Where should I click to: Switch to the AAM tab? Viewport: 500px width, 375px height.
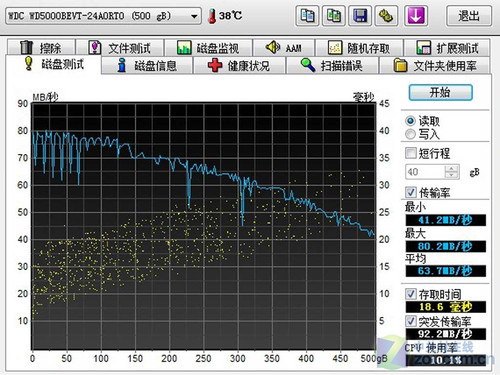click(284, 48)
